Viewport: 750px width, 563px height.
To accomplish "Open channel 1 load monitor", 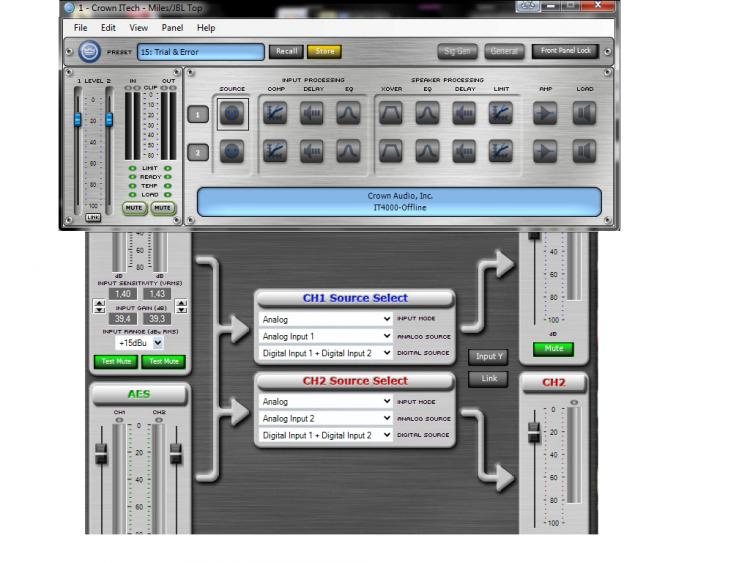I will [x=585, y=114].
